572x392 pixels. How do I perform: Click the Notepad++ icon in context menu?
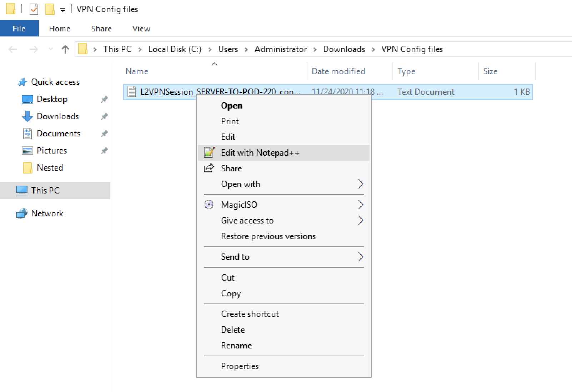(209, 152)
